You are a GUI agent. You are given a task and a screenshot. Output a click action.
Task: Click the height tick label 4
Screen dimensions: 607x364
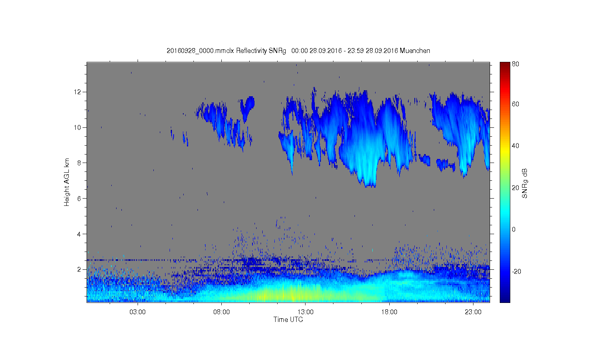[x=80, y=234]
